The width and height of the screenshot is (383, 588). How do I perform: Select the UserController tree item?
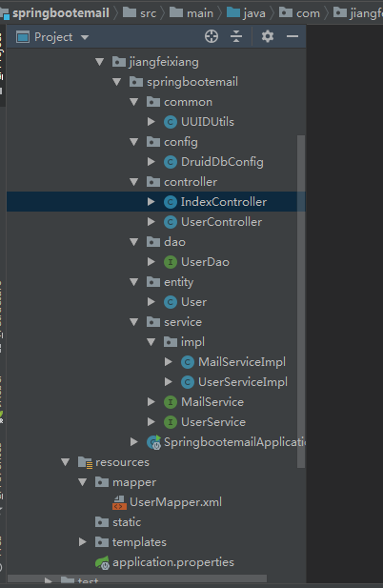tap(221, 222)
